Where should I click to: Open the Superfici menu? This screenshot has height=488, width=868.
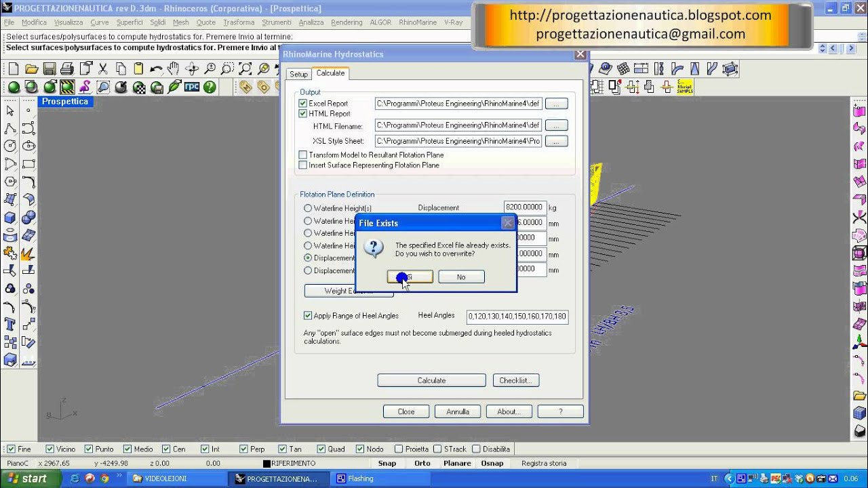click(130, 22)
